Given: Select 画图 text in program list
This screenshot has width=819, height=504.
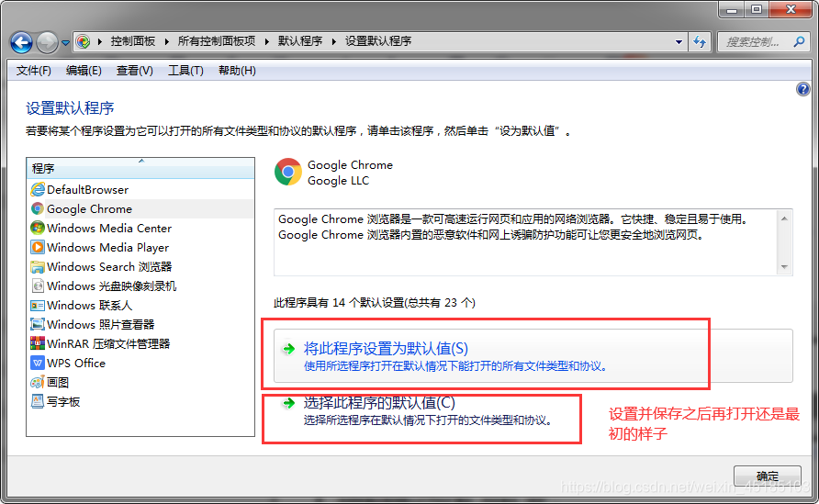Looking at the screenshot, I should (58, 382).
